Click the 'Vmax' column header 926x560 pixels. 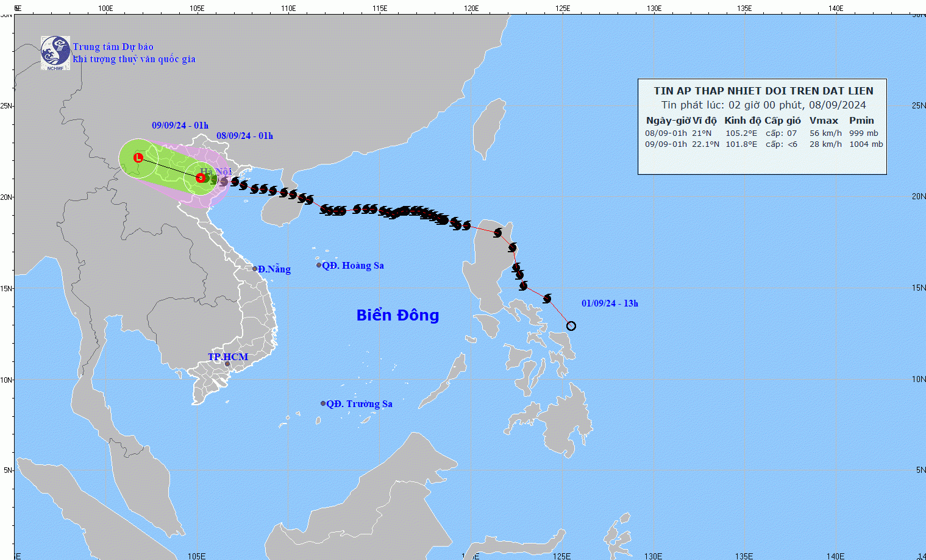824,121
